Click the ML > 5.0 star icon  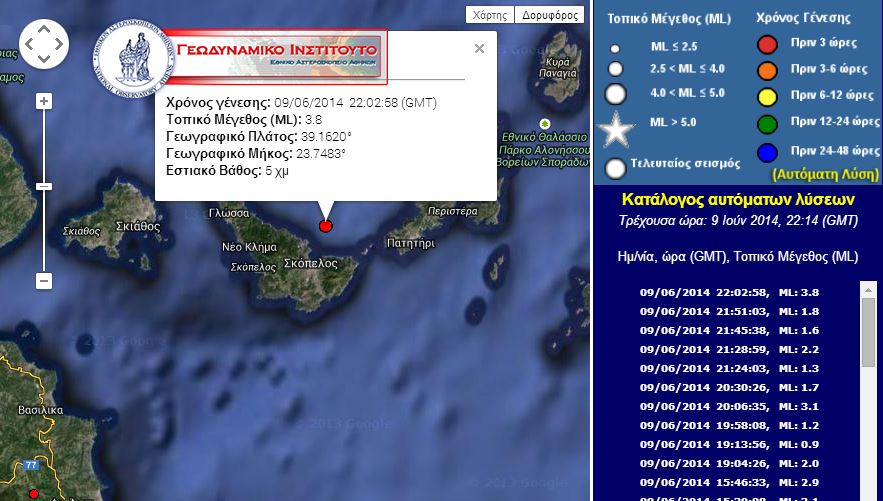click(x=616, y=129)
